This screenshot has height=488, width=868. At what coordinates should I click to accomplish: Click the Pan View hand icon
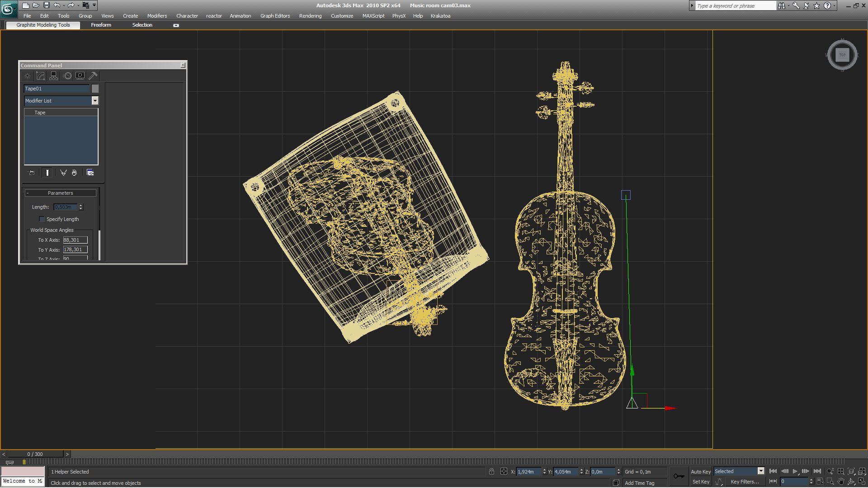click(x=840, y=482)
